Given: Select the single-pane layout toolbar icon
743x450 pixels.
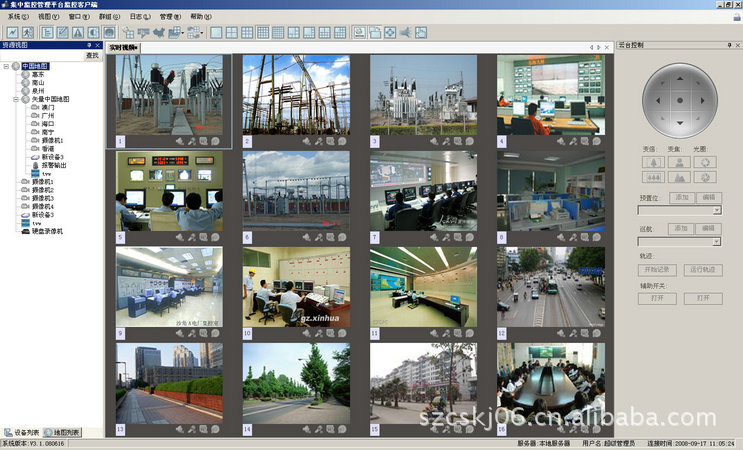Looking at the screenshot, I should coord(215,32).
